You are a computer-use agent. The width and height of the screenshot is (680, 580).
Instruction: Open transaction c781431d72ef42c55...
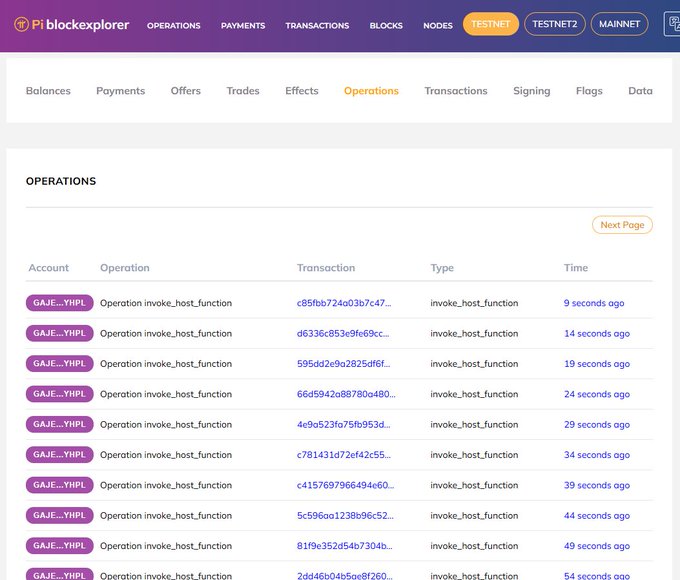(343, 455)
